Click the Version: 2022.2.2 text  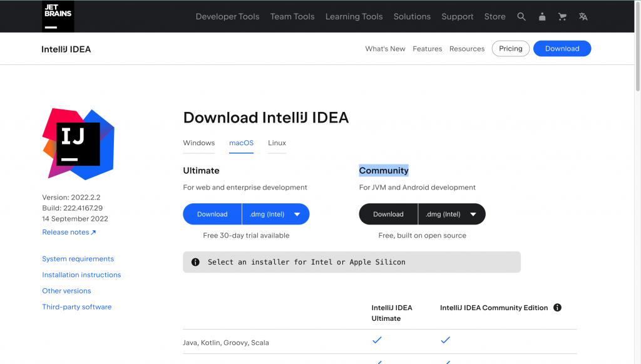click(71, 197)
